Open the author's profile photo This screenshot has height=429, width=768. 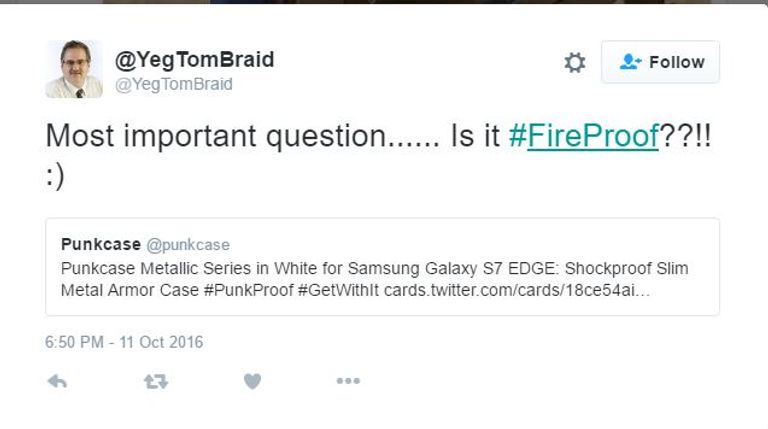(74, 69)
